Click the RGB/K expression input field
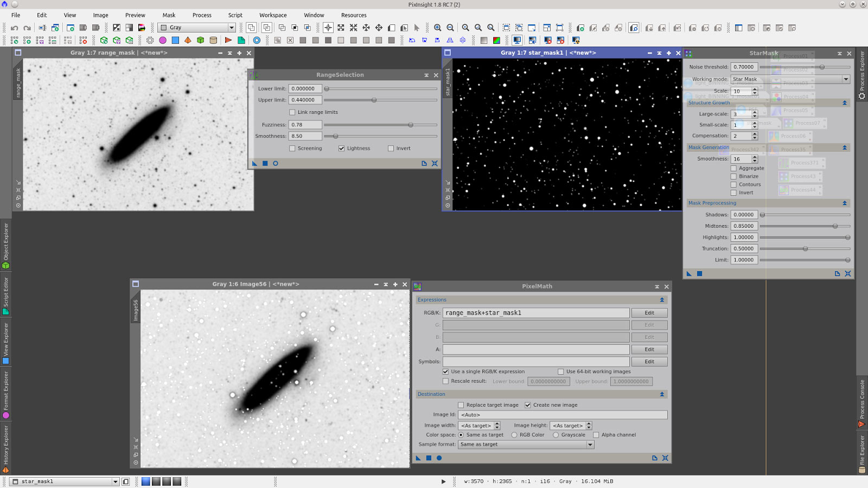Viewport: 868px width, 488px height. 535,313
